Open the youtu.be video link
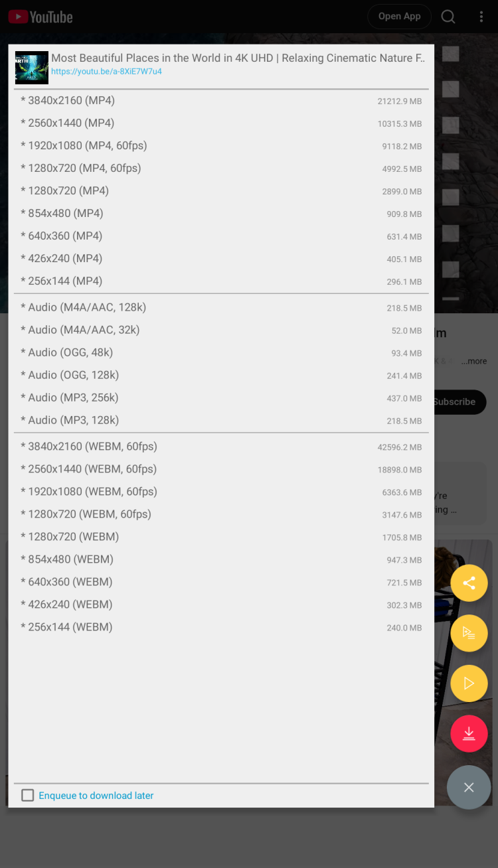This screenshot has height=868, width=498. coord(106,72)
